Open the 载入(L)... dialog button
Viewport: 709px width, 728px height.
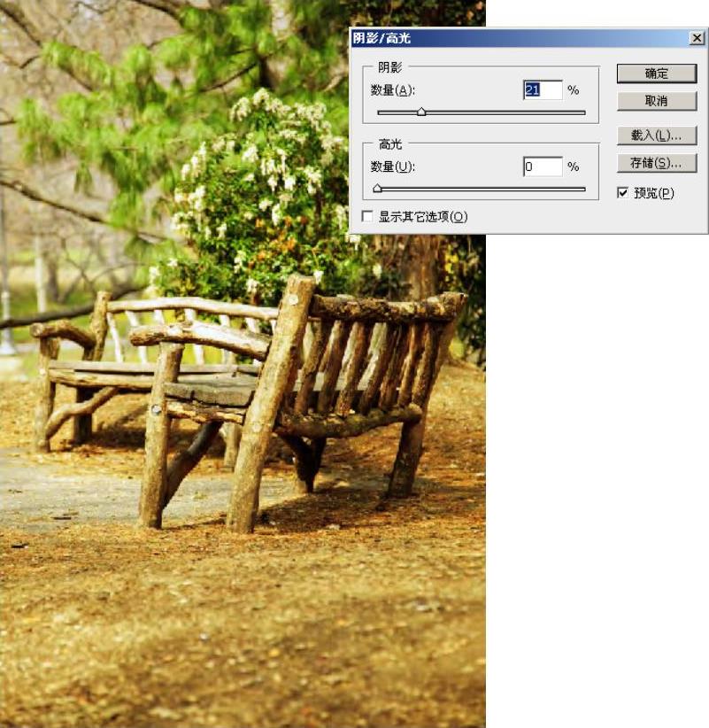(657, 136)
